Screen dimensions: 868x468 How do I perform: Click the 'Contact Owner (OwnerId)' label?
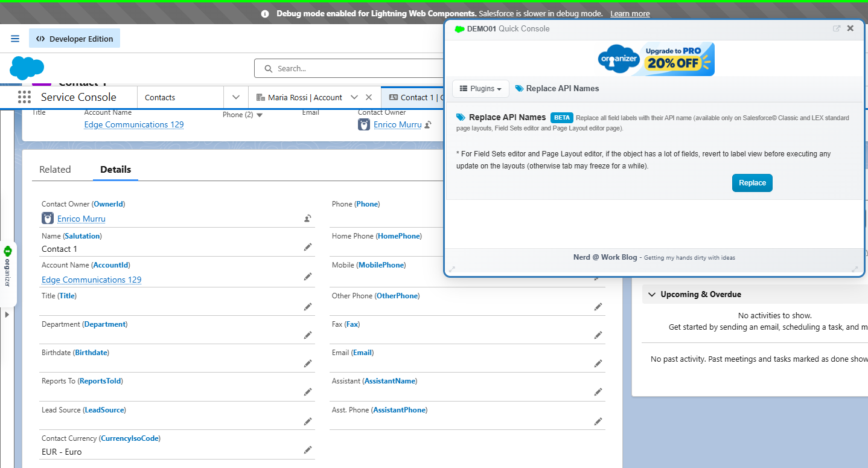83,204
